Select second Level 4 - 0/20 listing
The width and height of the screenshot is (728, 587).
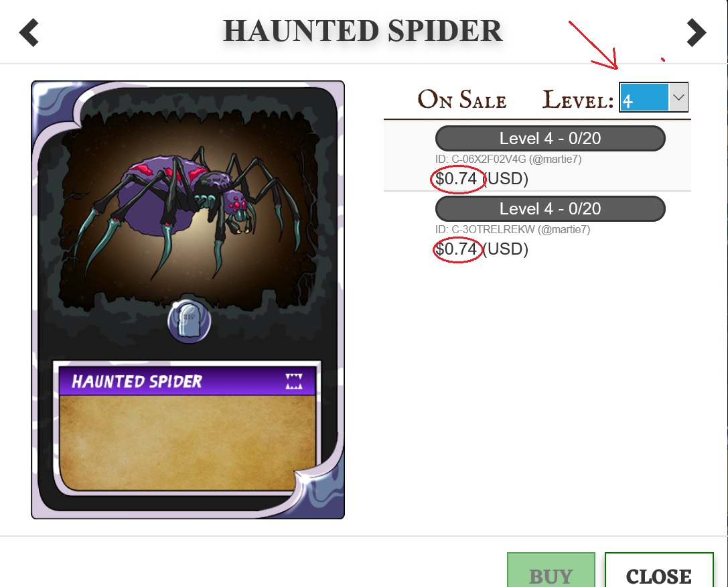pos(550,208)
